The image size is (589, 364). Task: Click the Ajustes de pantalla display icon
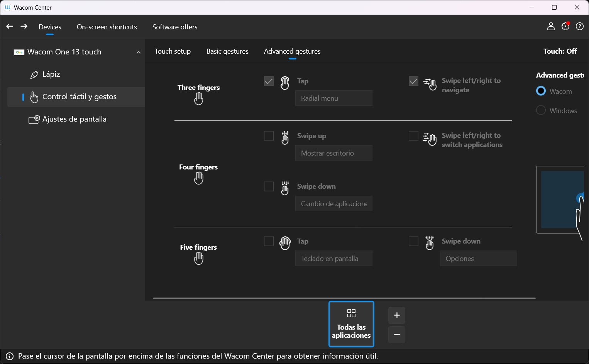coord(34,120)
